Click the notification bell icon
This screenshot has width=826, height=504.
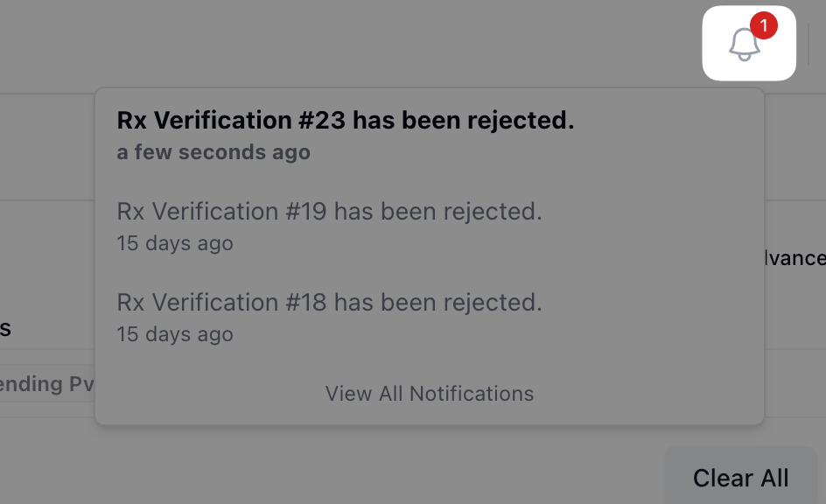pyautogui.click(x=745, y=45)
